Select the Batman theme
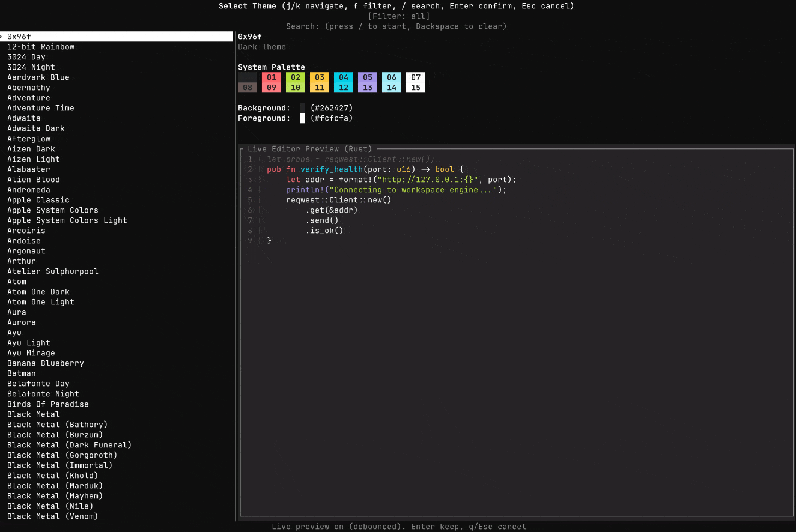This screenshot has width=796, height=532. (x=22, y=373)
